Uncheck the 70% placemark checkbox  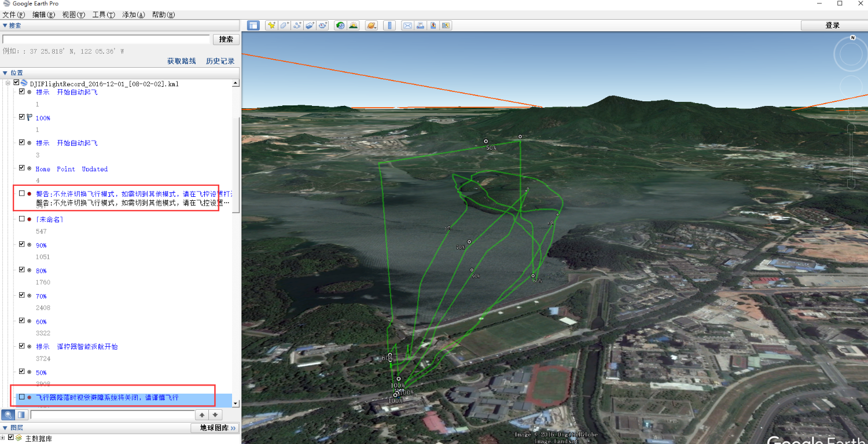(x=22, y=295)
